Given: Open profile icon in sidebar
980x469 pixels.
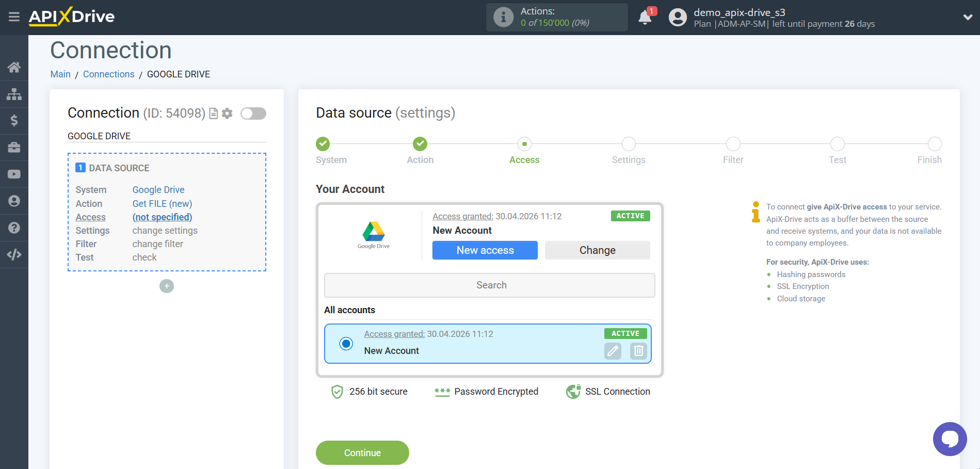Looking at the screenshot, I should tap(14, 201).
